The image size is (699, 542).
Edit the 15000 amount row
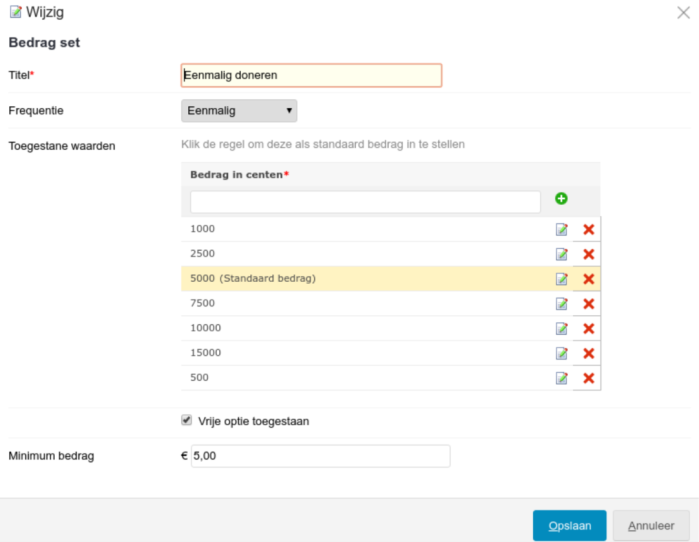pyautogui.click(x=562, y=353)
